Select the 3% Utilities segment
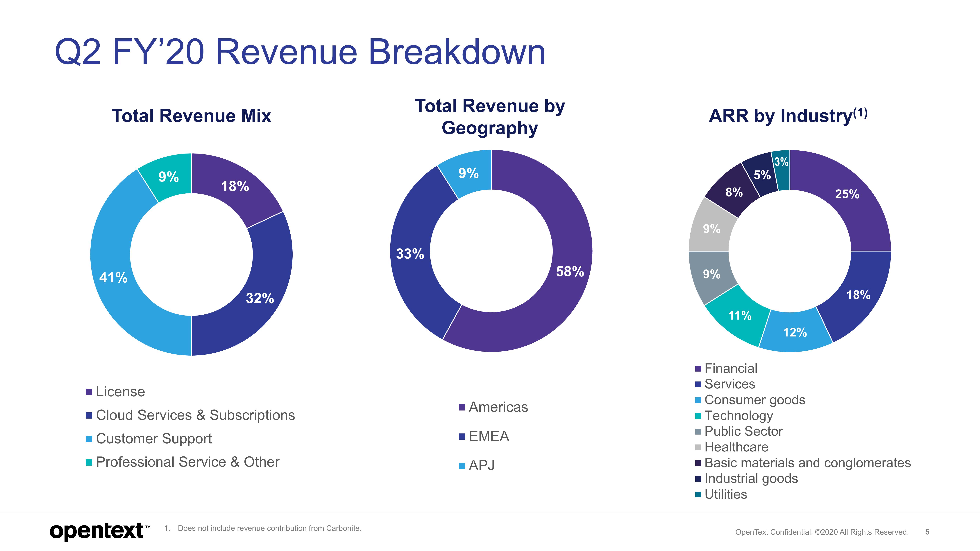 (782, 162)
